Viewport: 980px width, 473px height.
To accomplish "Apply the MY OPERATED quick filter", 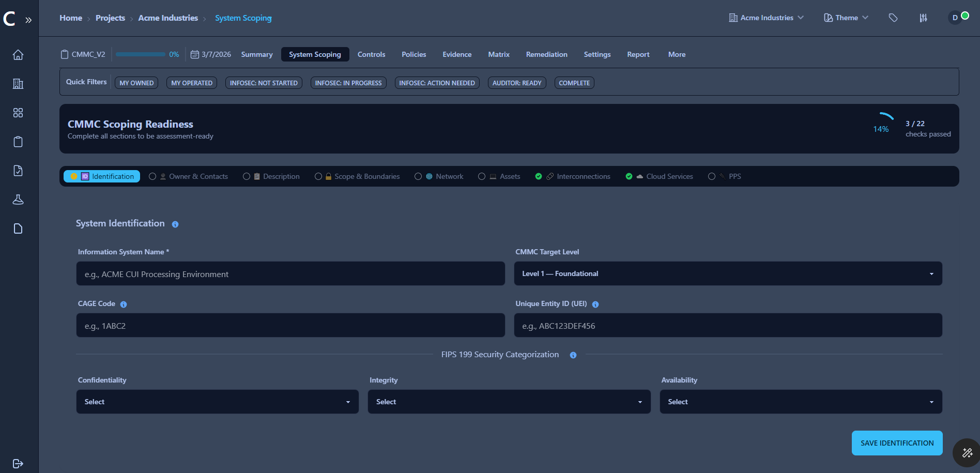I will pos(192,83).
